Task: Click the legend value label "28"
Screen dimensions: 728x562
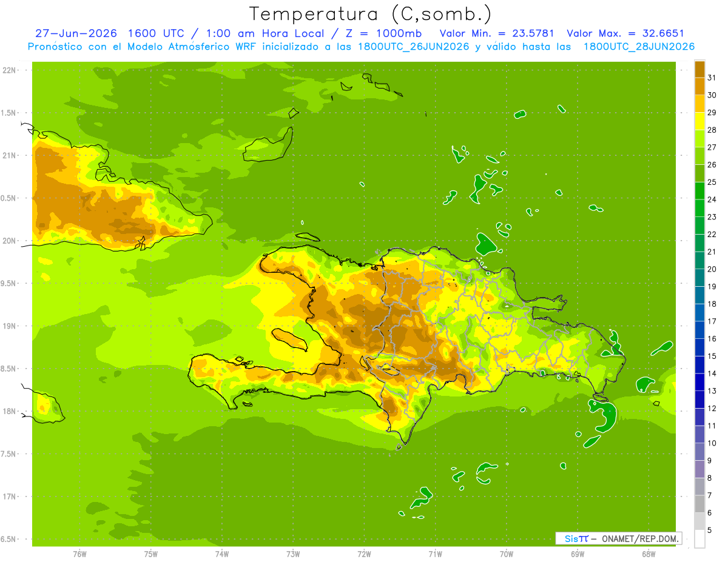Action: click(712, 130)
